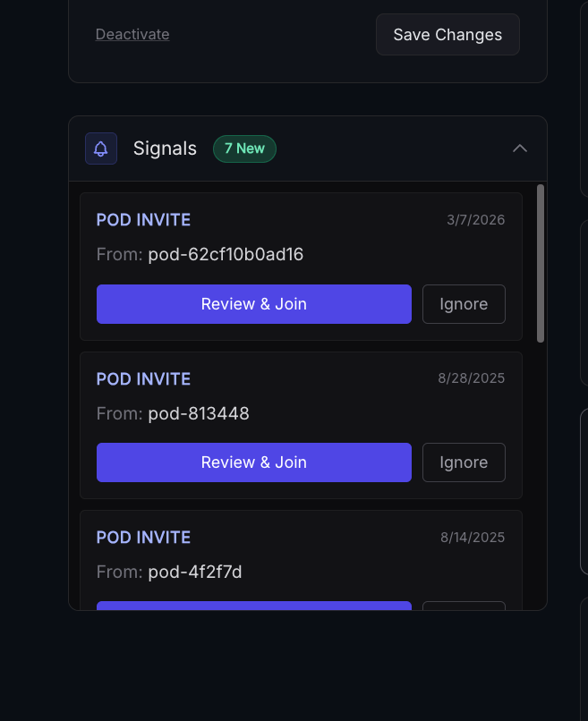Select the POD INVITE heading dated 3/7/2026
This screenshot has width=588, height=721.
tap(143, 220)
